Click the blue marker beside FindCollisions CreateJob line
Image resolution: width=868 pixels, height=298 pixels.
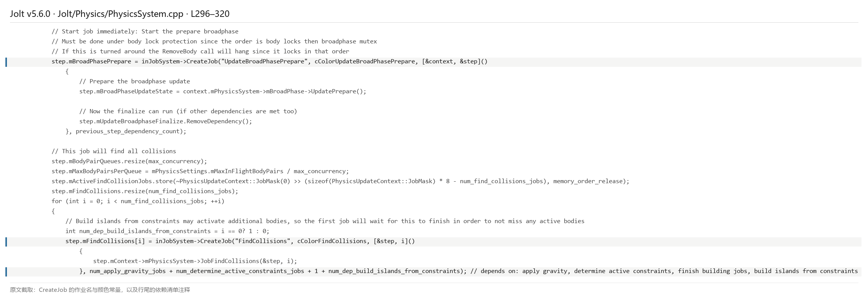(6, 242)
